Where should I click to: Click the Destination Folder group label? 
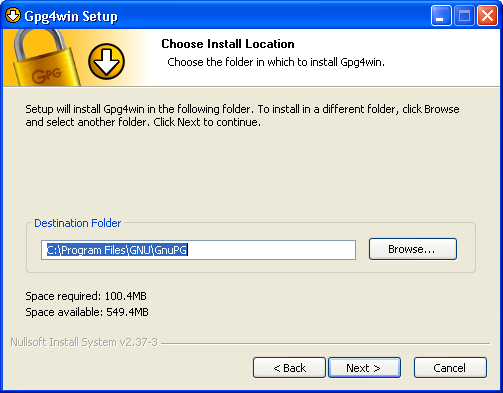coord(78,223)
